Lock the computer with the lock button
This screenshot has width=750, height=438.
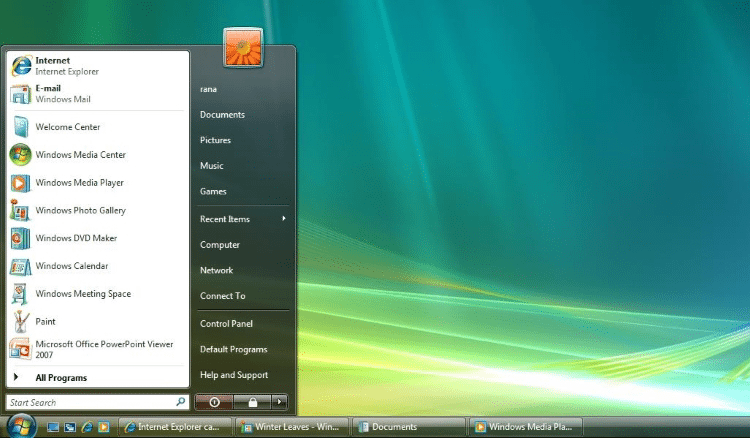pyautogui.click(x=252, y=401)
